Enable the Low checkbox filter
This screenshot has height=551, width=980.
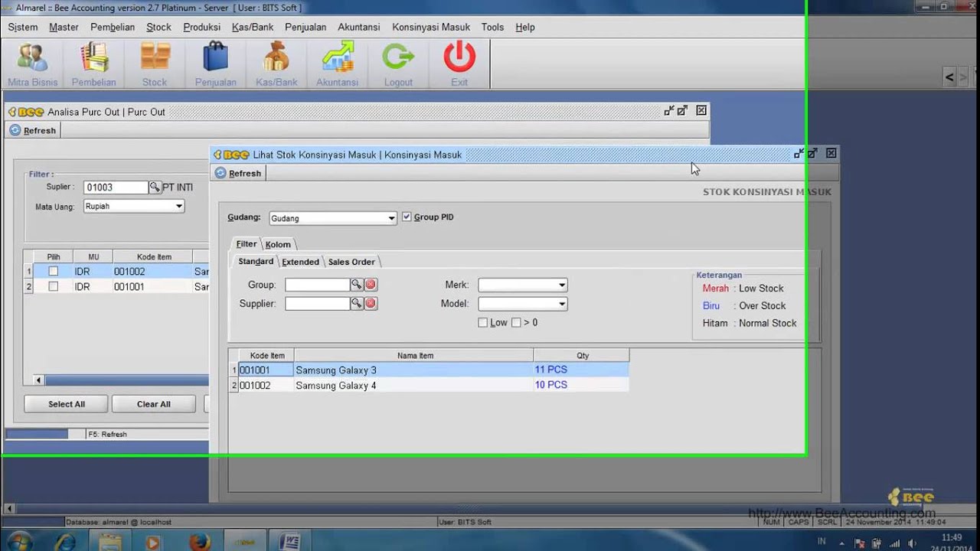[x=483, y=323]
